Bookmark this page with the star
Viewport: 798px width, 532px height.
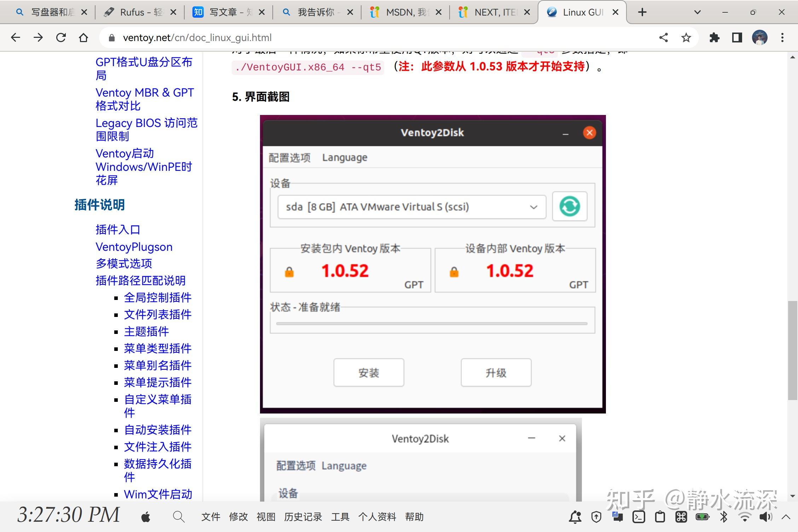686,37
